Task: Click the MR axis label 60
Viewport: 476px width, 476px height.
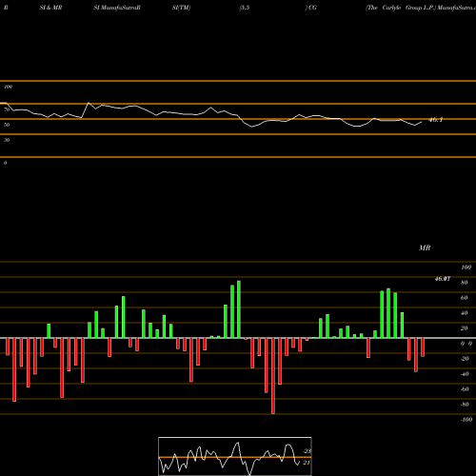Action: pos(465,298)
